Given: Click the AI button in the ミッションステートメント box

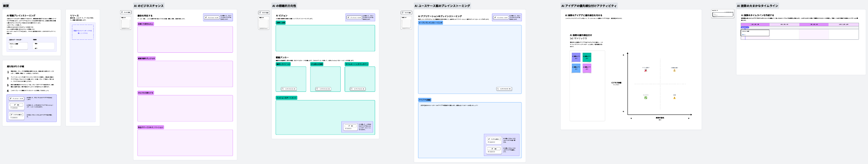Looking at the screenshot, I should point(350,126).
